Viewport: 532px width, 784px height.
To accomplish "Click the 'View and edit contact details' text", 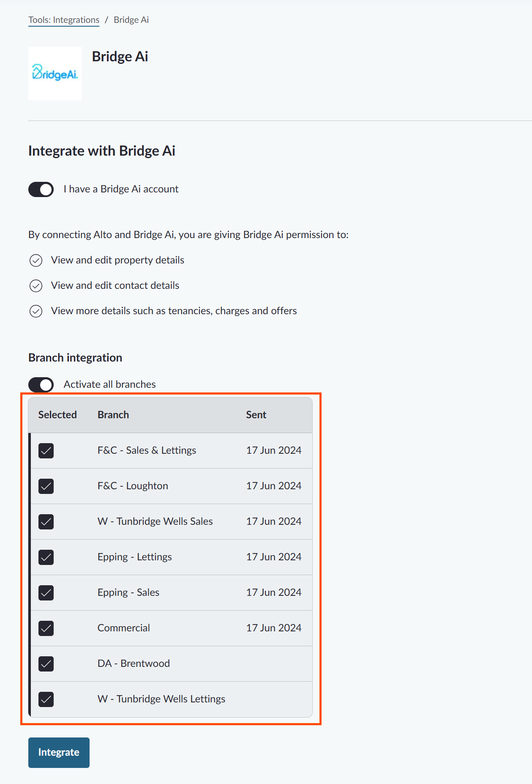I will (115, 285).
